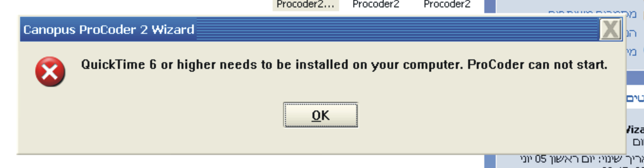
Task: Click the Hebrew word below the 'Wiza' text
Action: (638, 142)
